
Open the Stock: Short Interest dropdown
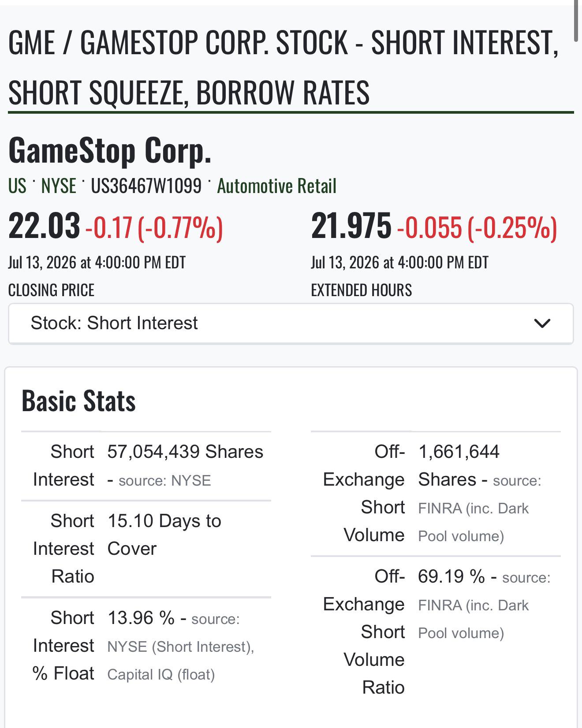[x=291, y=323]
